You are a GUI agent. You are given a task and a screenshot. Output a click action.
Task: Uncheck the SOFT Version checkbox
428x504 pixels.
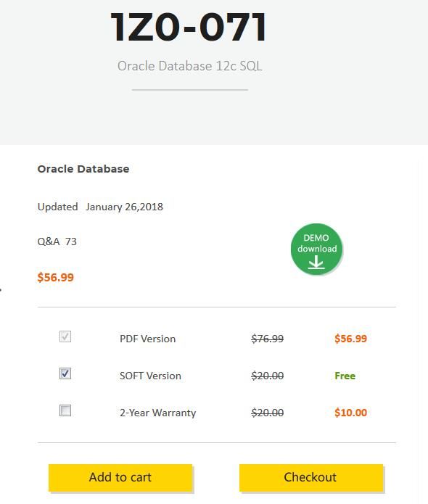(65, 373)
